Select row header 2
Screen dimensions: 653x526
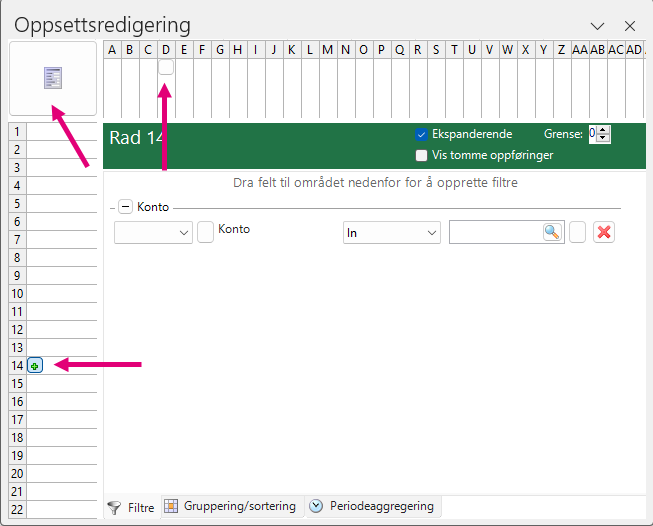(x=17, y=150)
